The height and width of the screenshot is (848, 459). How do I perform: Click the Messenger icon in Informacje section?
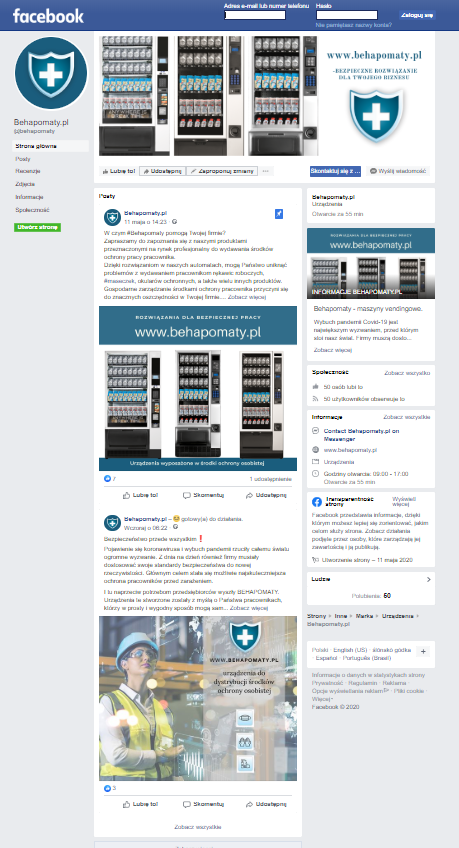point(316,431)
